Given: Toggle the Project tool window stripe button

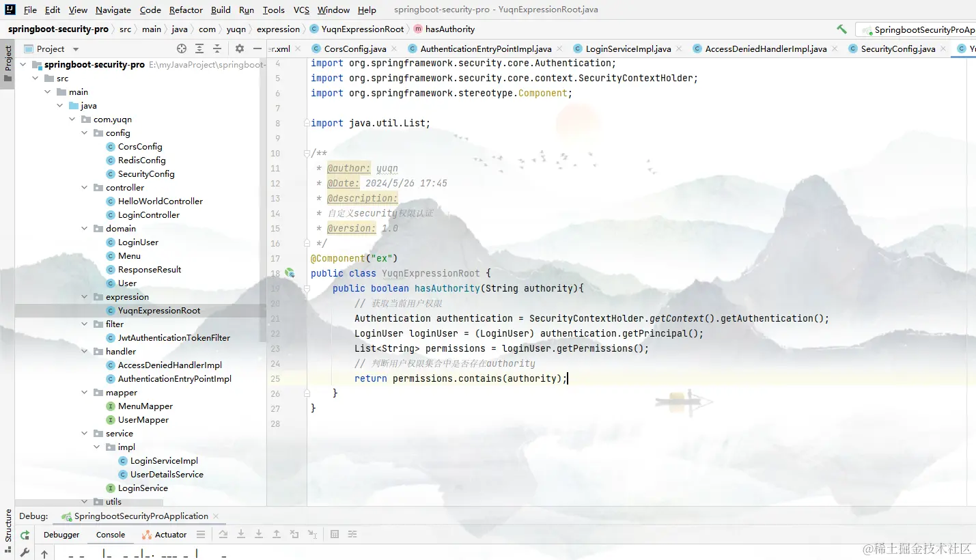Looking at the screenshot, I should 8,64.
